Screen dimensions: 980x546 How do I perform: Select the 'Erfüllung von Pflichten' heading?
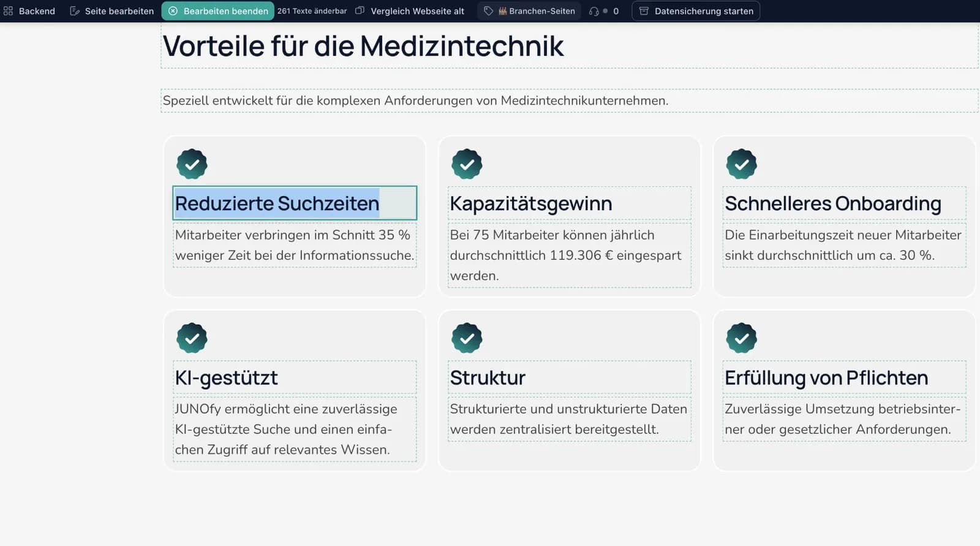click(x=826, y=377)
